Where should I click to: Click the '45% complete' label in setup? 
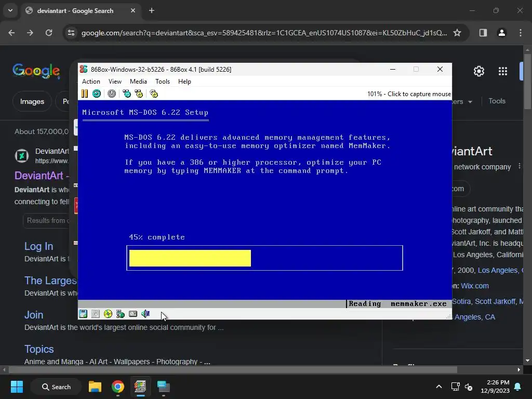[157, 237]
